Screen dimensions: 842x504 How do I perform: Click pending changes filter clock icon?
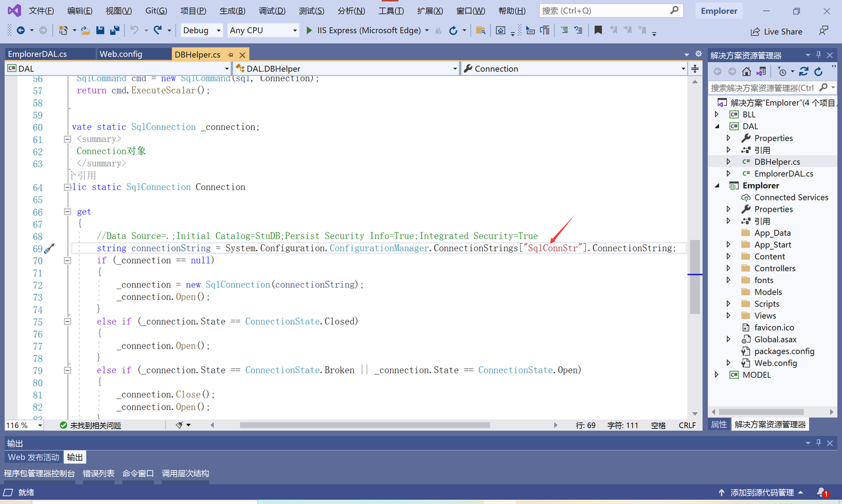(782, 71)
